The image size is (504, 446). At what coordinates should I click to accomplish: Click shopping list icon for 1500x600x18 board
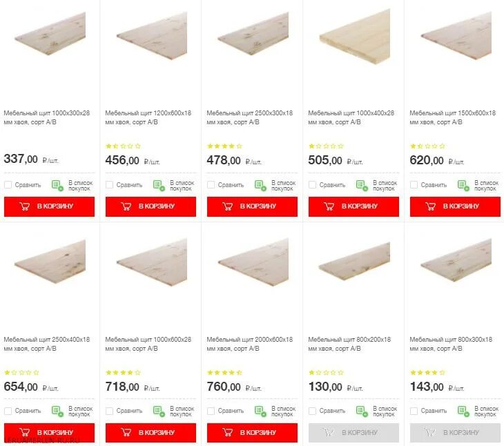(463, 185)
